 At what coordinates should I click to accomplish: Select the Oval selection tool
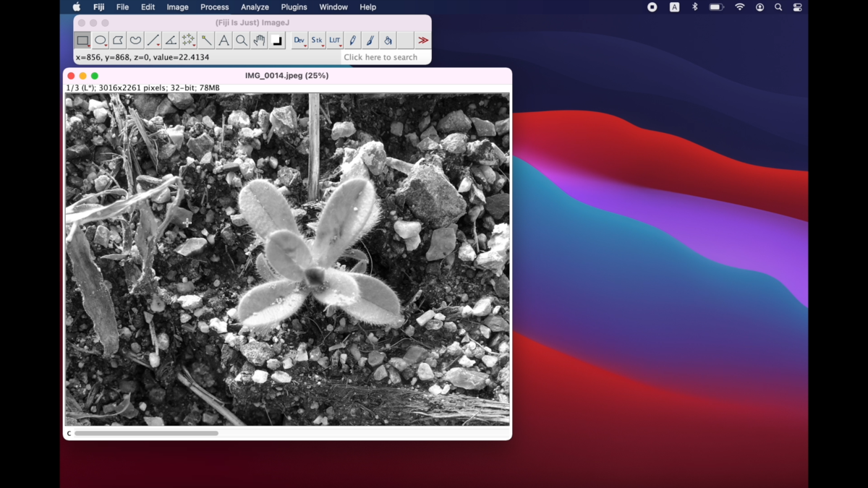101,40
